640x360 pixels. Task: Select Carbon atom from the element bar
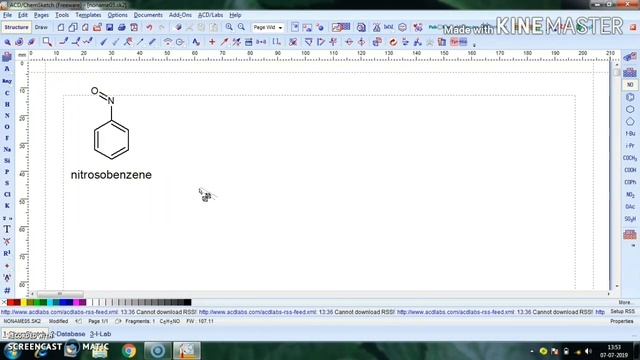(x=7, y=93)
